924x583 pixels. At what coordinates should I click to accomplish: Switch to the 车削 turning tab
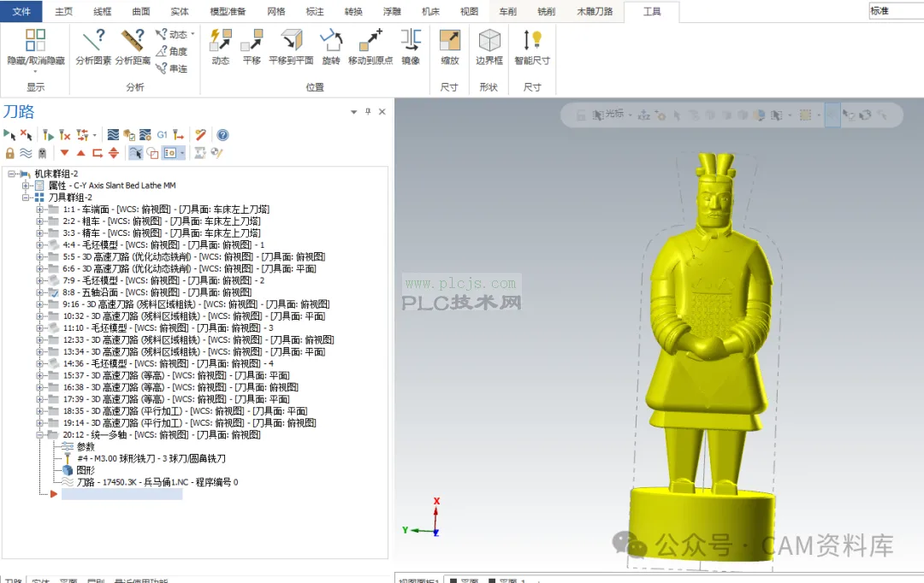[x=507, y=11]
